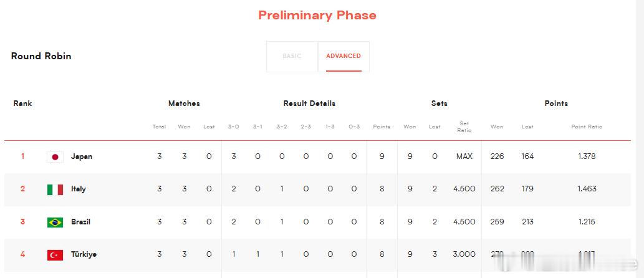The width and height of the screenshot is (644, 278).
Task: Click the Brazil flag icon
Action: click(x=55, y=222)
